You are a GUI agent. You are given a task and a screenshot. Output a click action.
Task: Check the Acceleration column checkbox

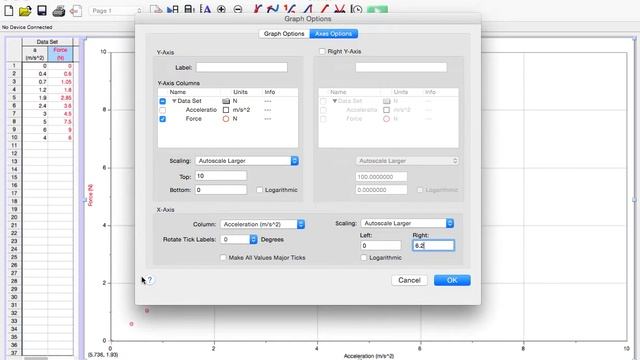tap(162, 110)
